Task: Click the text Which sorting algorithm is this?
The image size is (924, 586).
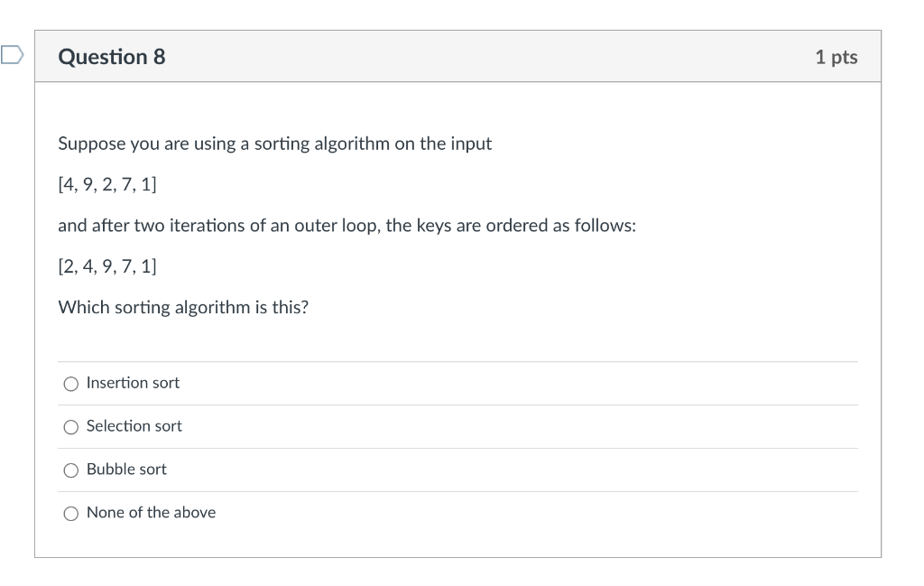Action: click(x=183, y=307)
